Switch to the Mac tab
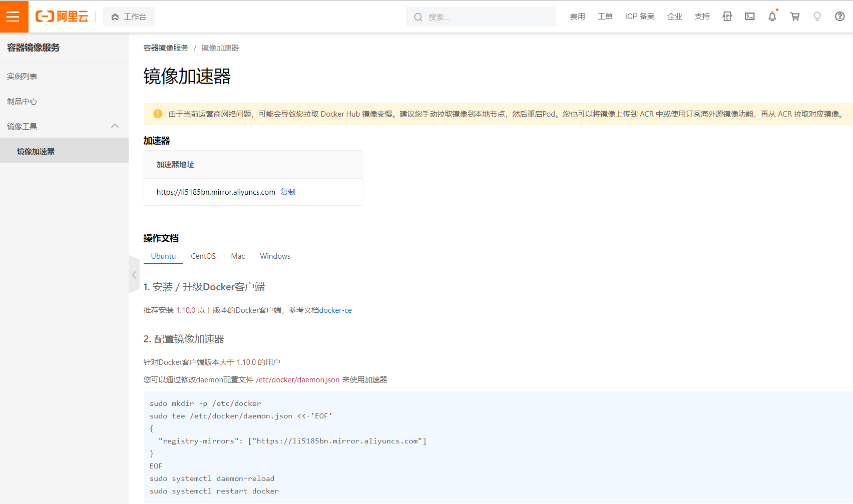This screenshot has width=853, height=504. coord(238,256)
